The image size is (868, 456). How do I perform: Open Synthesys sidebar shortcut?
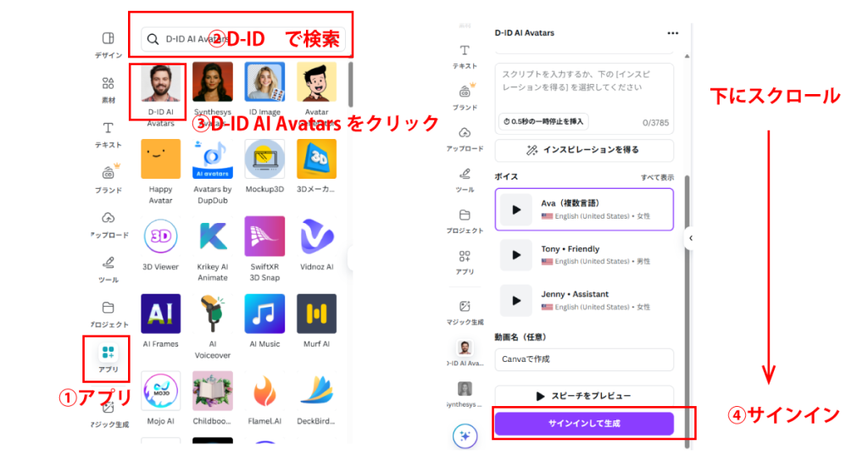[465, 395]
